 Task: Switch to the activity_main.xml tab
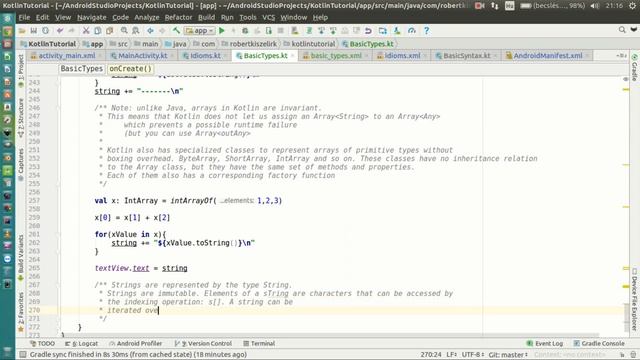67,56
